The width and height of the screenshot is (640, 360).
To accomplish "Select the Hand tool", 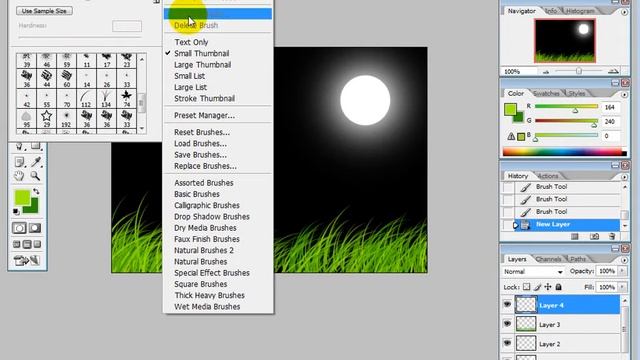I will click(19, 176).
